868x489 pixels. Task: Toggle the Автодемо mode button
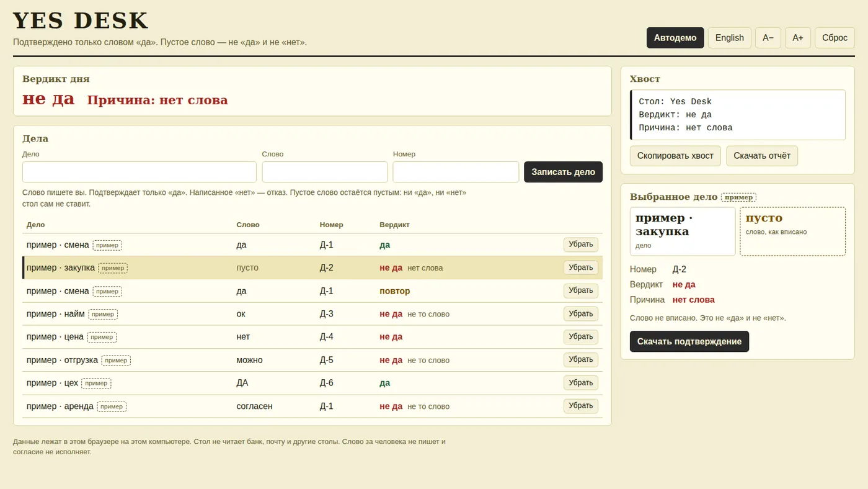(675, 38)
